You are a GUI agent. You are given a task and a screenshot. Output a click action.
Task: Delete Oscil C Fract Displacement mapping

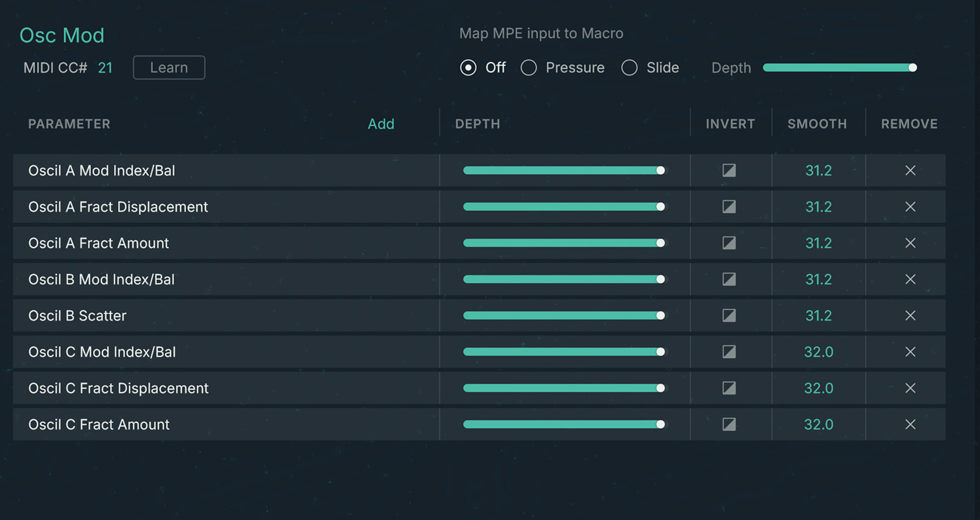pos(910,388)
